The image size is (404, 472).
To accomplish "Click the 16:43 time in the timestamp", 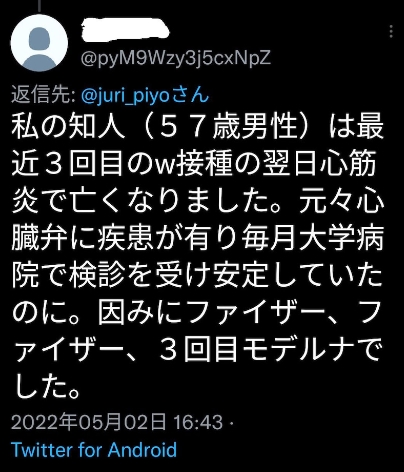I will [x=198, y=422].
